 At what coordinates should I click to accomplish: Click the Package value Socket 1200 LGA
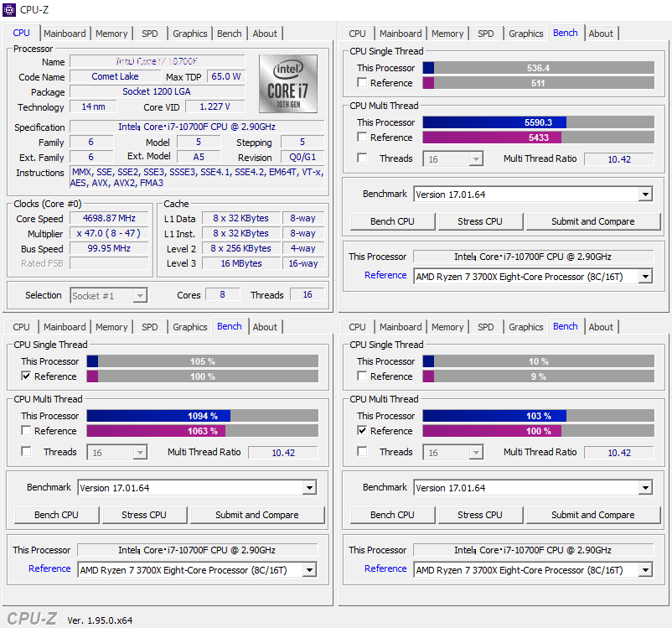157,91
